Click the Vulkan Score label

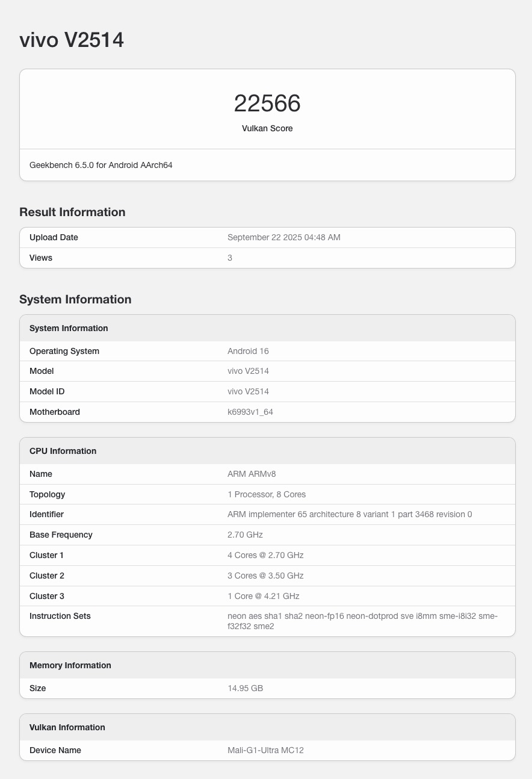click(267, 128)
